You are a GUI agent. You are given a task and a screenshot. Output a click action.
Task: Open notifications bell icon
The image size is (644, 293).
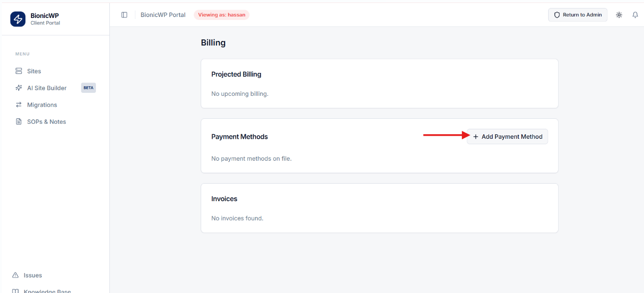click(636, 15)
